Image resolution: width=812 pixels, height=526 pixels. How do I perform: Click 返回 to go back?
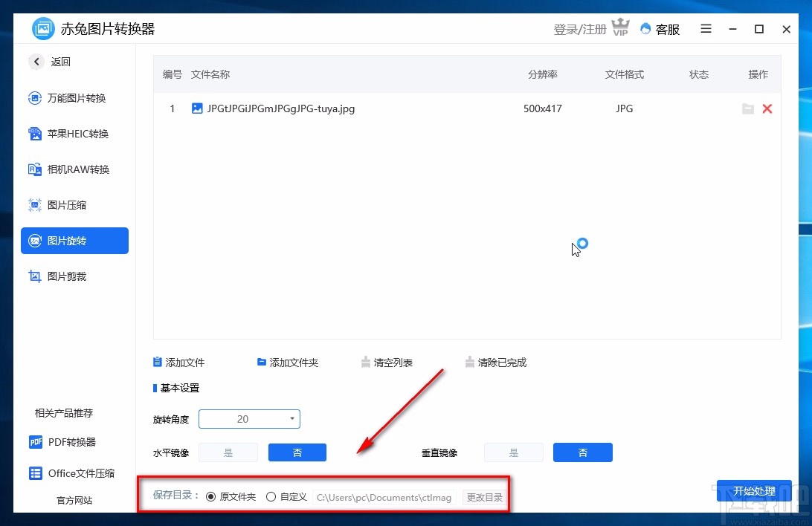pyautogui.click(x=50, y=62)
